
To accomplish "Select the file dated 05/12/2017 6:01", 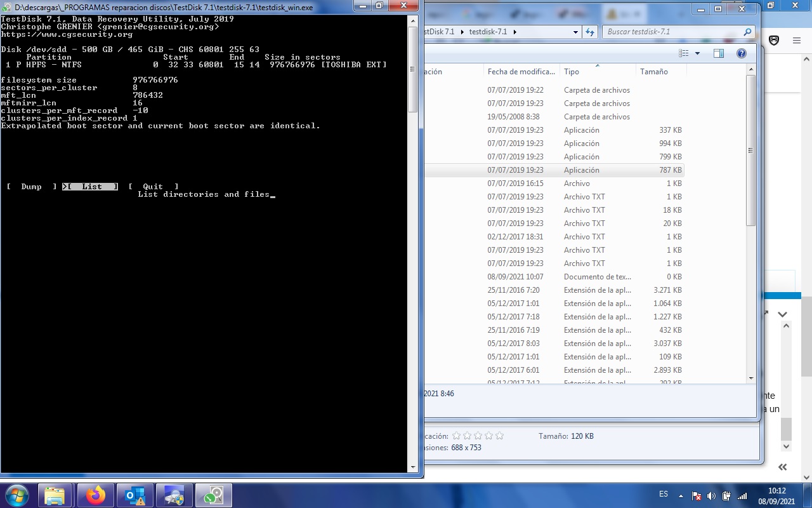I will 554,370.
